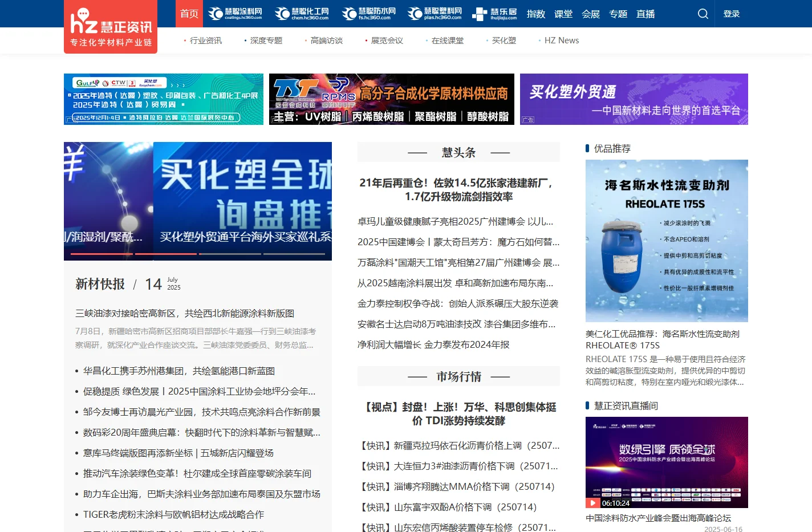Viewport: 812px width, 532px height.
Task: Open 华昌化工携手苏州港集团 news item
Action: 179,371
